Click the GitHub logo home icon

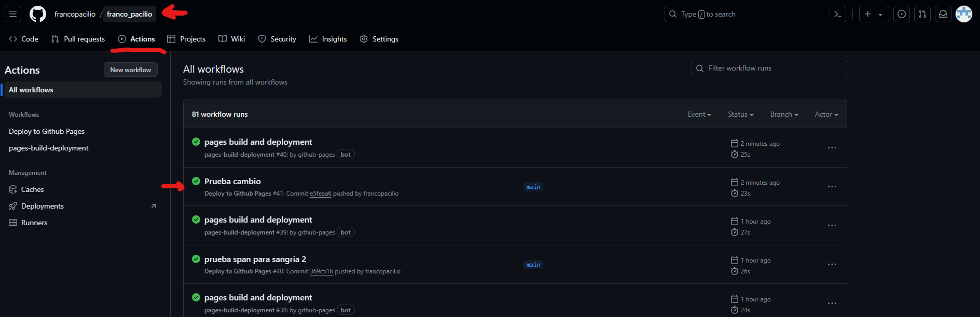(38, 14)
